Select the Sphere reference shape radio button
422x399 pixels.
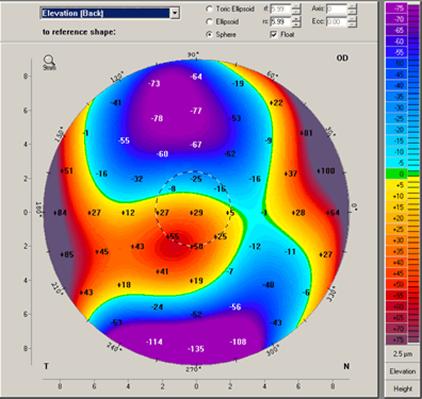pyautogui.click(x=209, y=34)
